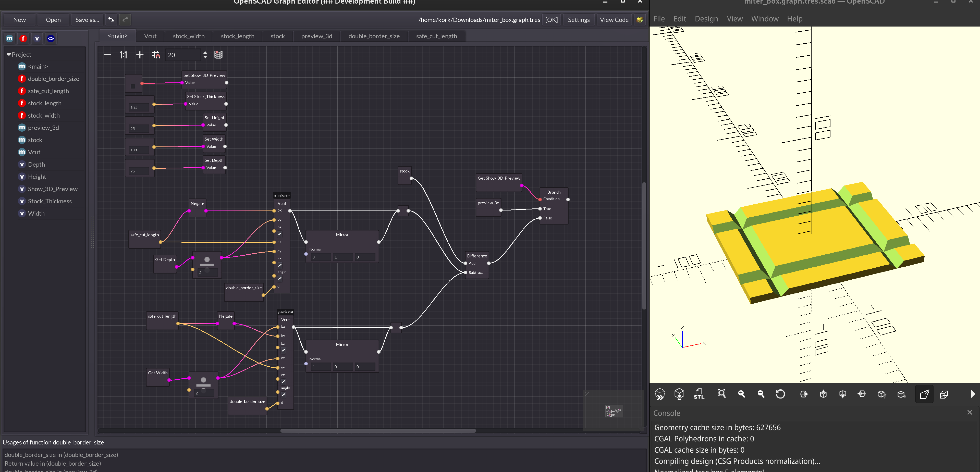Switch to the Top view cube icon
Image resolution: width=980 pixels, height=472 pixels.
tap(823, 394)
